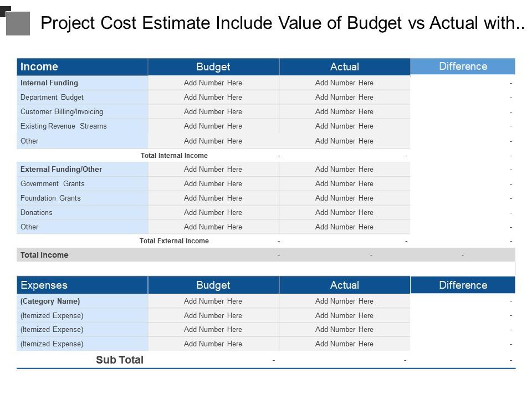Select the Donations row label
This screenshot has width=532, height=399.
click(x=37, y=212)
